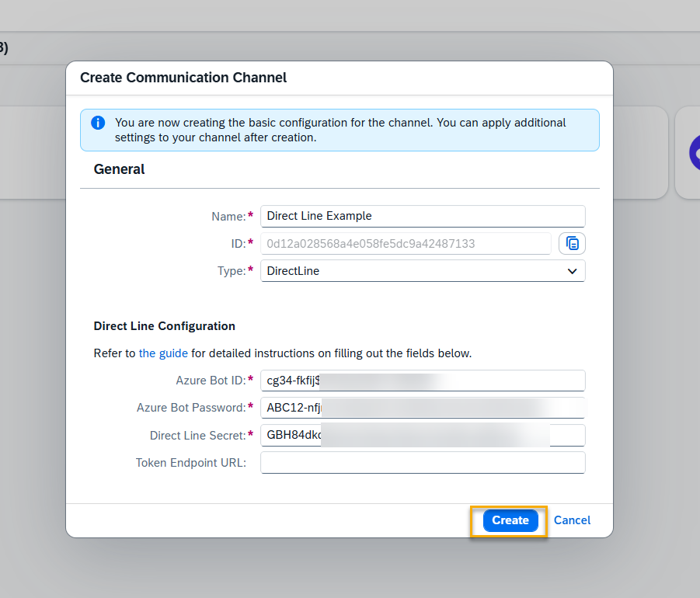The width and height of the screenshot is (700, 598).
Task: Click the Type label
Action: click(x=232, y=271)
